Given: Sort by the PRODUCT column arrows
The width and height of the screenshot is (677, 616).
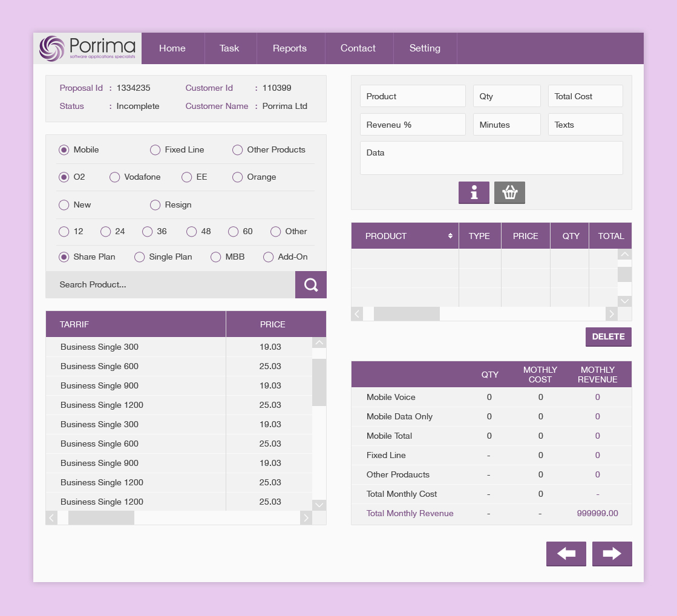Looking at the screenshot, I should coord(450,236).
